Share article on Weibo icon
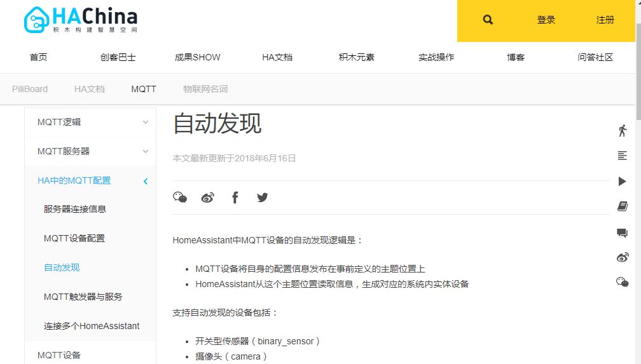641x364 pixels. pos(208,198)
